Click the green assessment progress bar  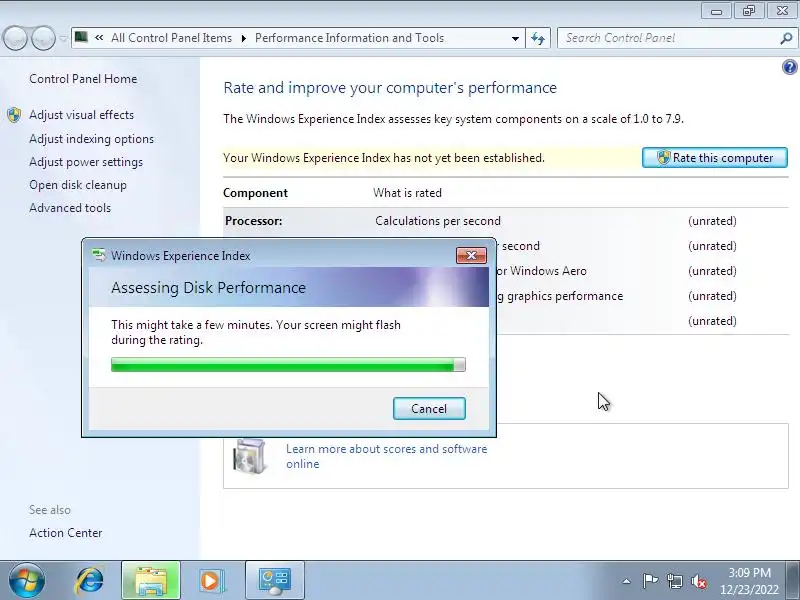288,364
